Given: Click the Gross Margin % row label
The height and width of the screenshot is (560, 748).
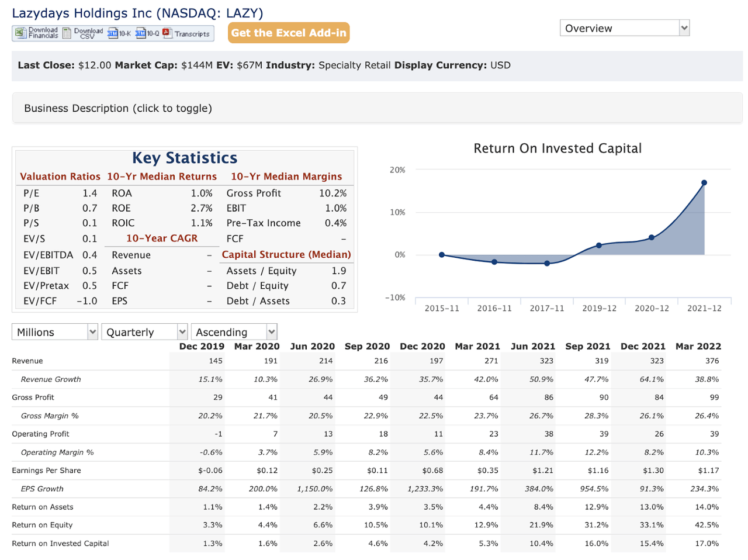Looking at the screenshot, I should [50, 416].
